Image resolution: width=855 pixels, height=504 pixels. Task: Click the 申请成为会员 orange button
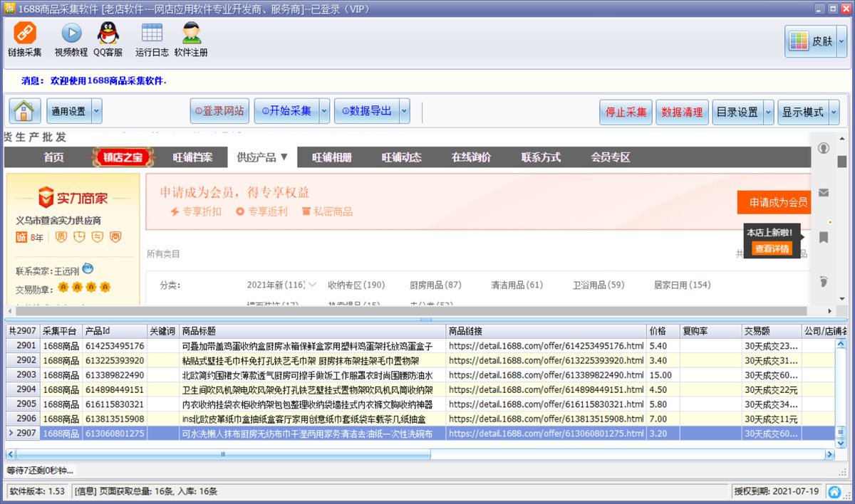[778, 202]
